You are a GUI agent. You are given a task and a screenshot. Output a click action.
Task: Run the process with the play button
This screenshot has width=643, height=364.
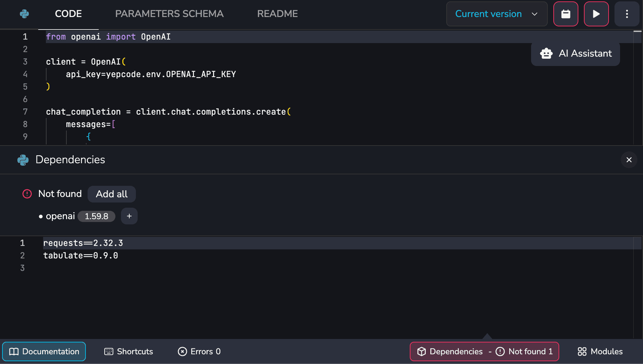(x=596, y=14)
